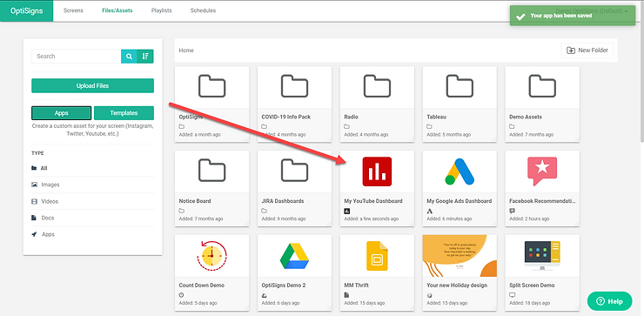Click the My YouTube Dashboard title text
The height and width of the screenshot is (316, 644).
373,201
